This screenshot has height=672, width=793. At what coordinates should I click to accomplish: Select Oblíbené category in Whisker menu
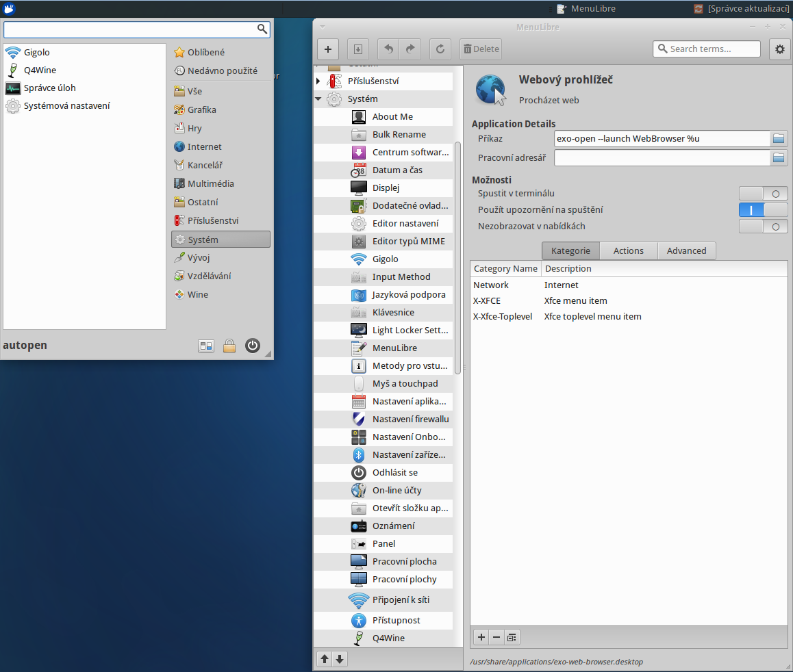(x=221, y=52)
